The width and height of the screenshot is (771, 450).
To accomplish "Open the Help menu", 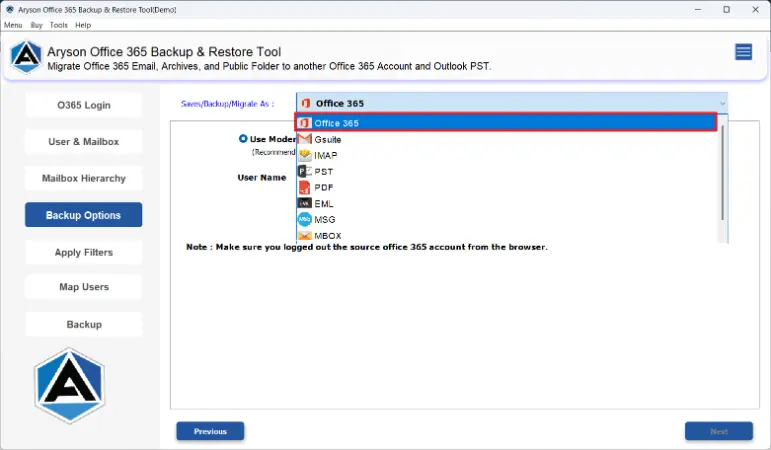I will tap(83, 25).
